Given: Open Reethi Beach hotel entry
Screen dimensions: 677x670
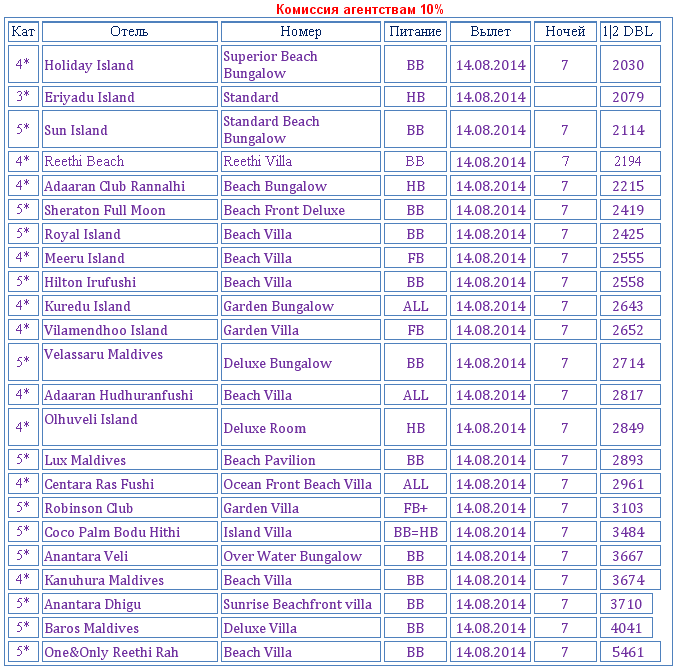Looking at the screenshot, I should [x=84, y=161].
